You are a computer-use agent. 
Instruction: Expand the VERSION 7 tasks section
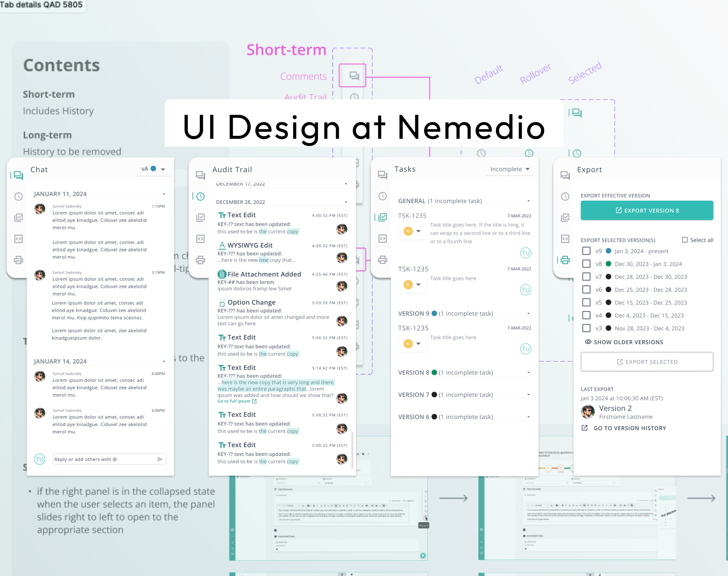click(528, 395)
